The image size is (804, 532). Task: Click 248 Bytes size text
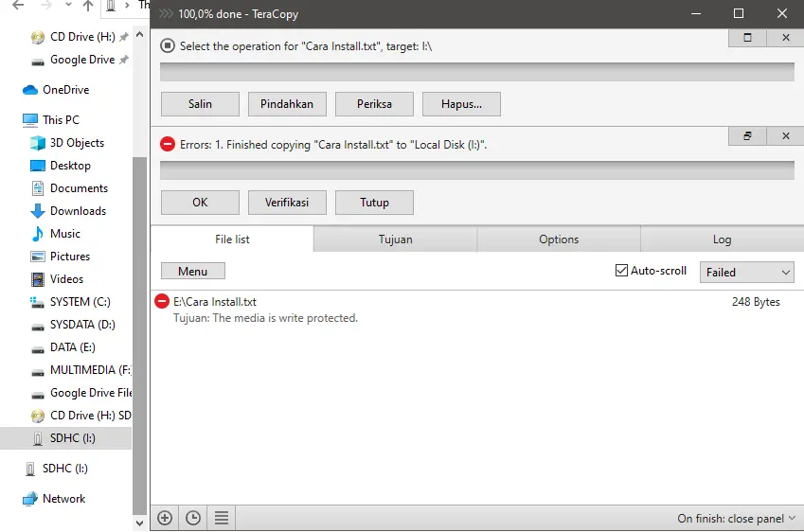pos(756,302)
